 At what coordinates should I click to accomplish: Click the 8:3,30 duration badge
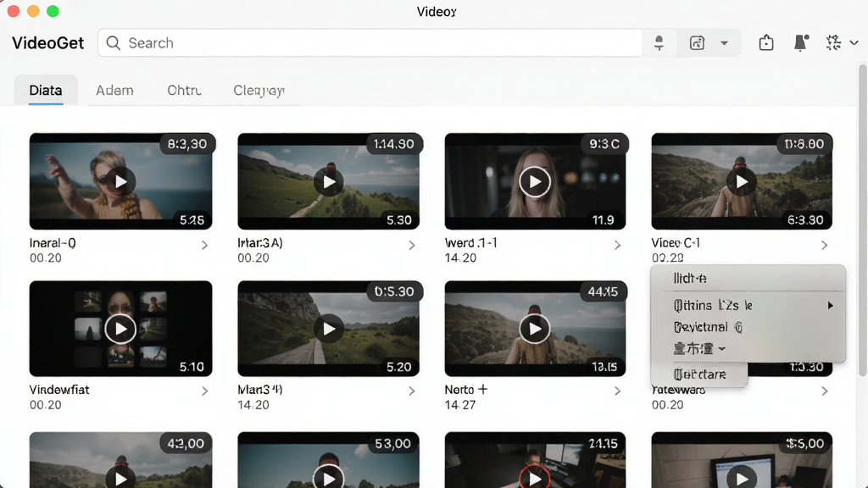[187, 144]
